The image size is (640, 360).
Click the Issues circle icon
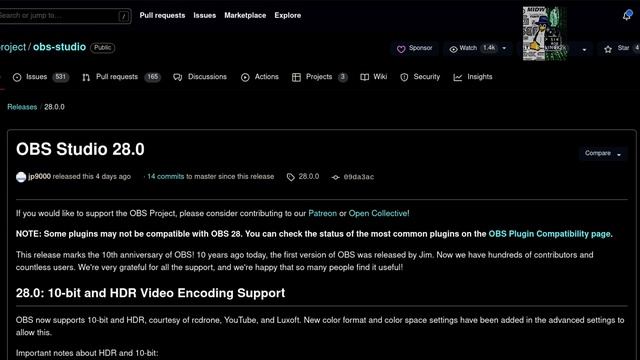17,77
